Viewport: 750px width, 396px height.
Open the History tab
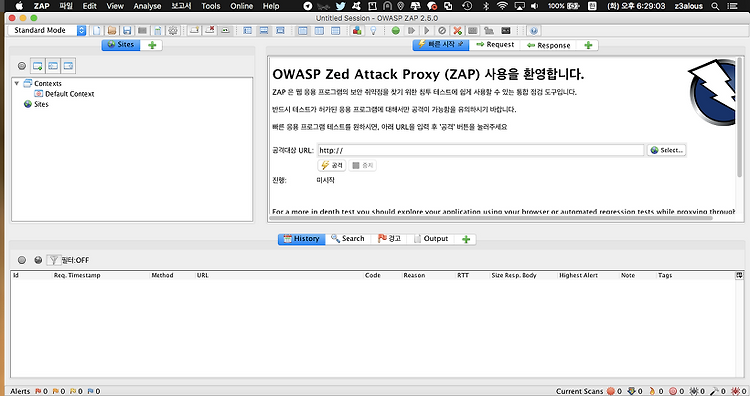(x=302, y=239)
